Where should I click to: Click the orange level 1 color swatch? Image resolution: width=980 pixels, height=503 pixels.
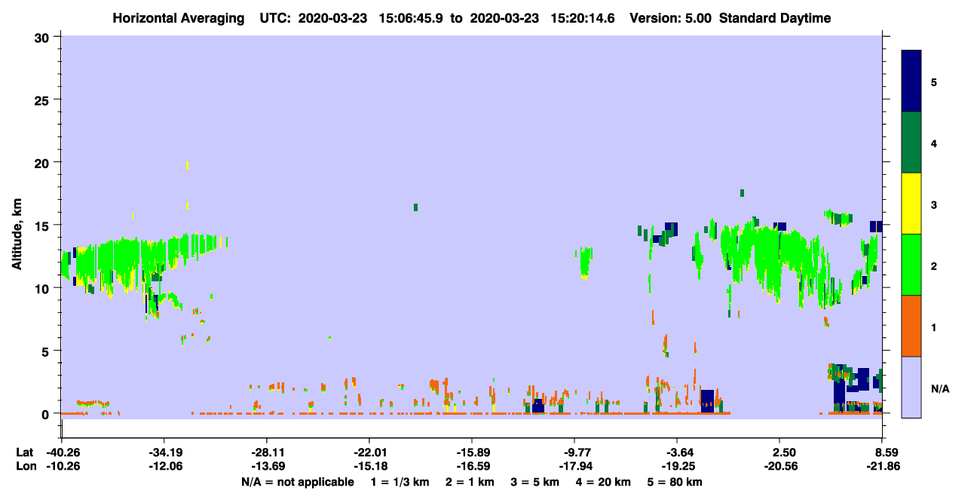point(911,326)
